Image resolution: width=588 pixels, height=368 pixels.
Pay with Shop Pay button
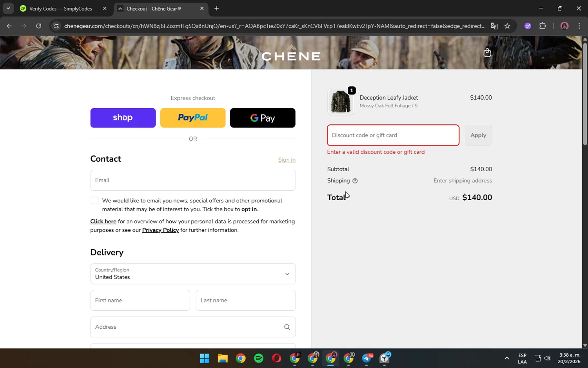[123, 118]
